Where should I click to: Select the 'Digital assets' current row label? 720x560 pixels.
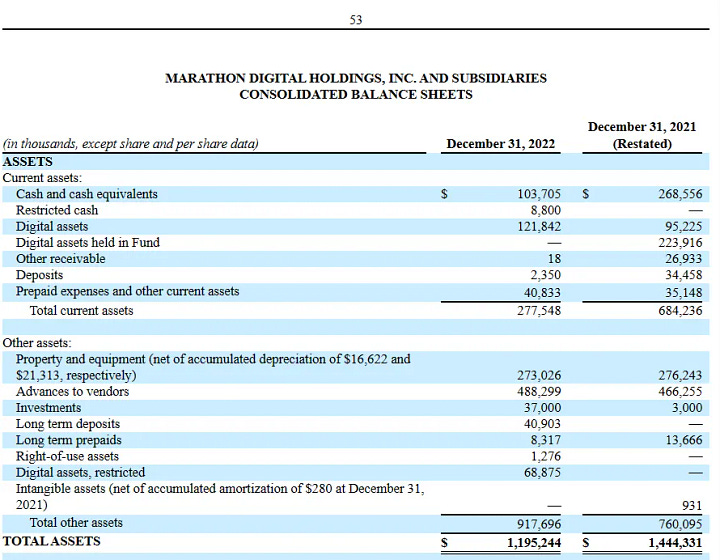(x=52, y=226)
